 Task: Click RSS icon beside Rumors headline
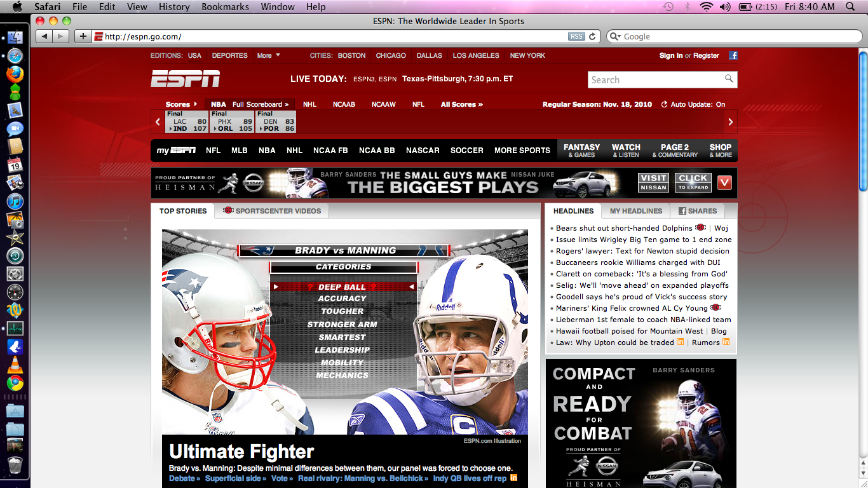pos(726,342)
